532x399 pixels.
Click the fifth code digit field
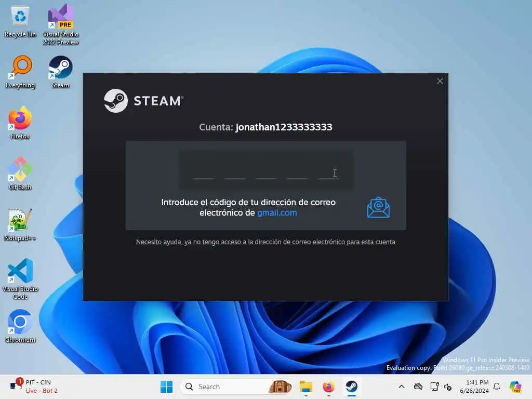pyautogui.click(x=328, y=170)
